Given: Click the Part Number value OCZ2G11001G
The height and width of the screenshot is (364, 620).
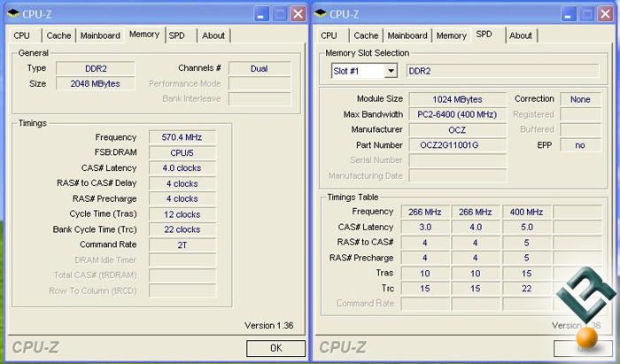Looking at the screenshot, I should pyautogui.click(x=458, y=145).
